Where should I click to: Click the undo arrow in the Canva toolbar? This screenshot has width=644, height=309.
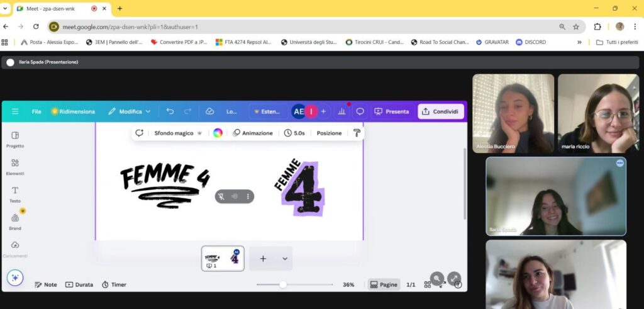[170, 111]
